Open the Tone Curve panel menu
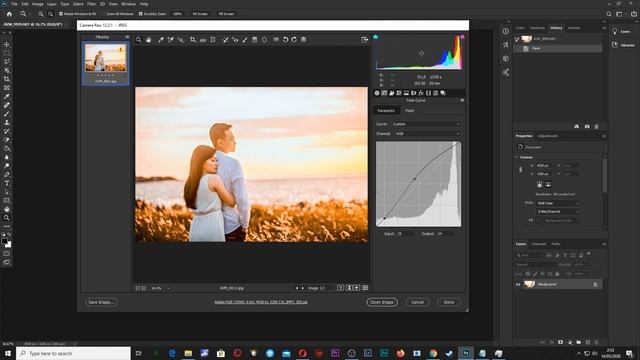 pos(462,100)
